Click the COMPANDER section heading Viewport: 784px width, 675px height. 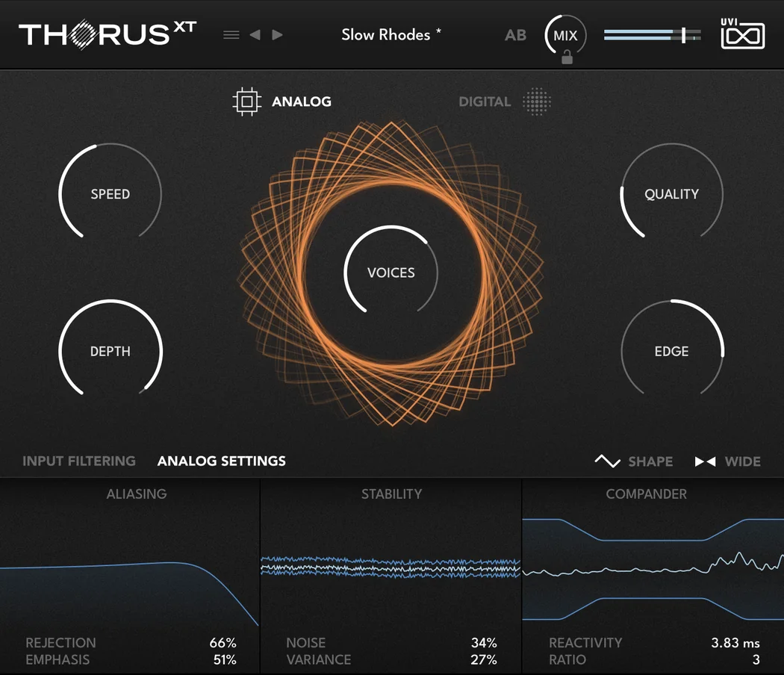coord(646,494)
